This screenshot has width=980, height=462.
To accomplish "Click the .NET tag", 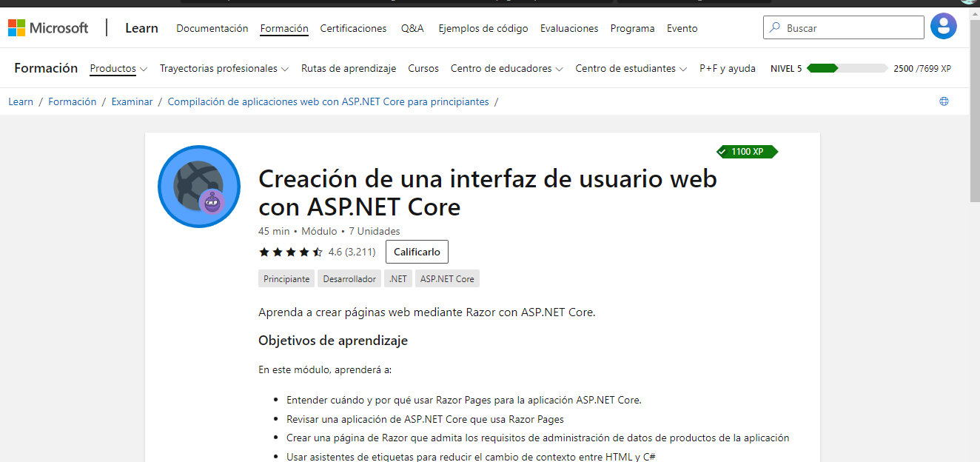I will 398,279.
